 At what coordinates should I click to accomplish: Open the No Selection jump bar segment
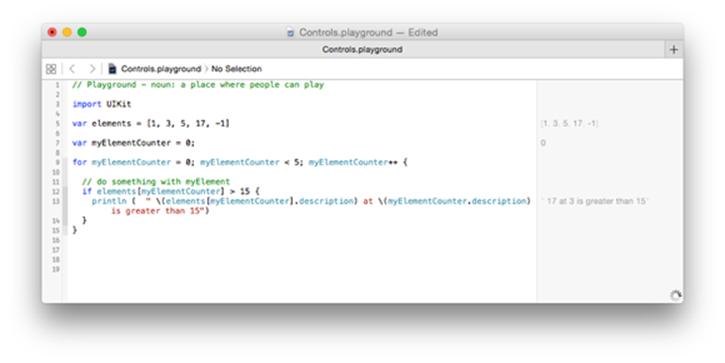(x=236, y=69)
